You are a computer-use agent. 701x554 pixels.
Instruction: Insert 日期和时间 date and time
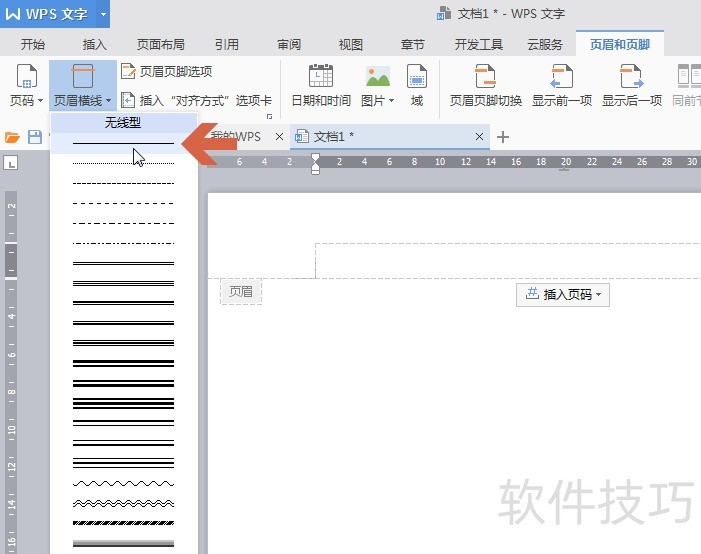point(321,85)
